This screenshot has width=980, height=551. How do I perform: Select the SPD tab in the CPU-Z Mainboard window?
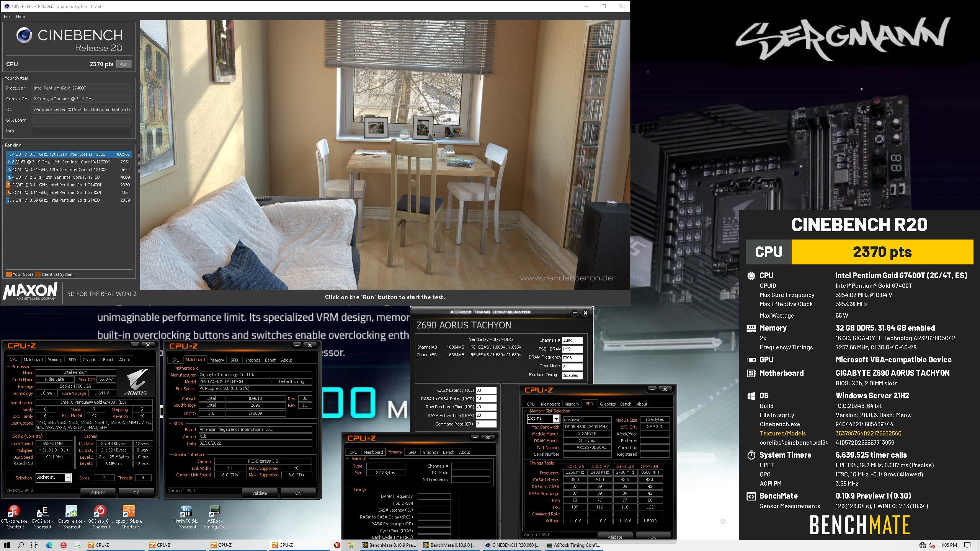(234, 360)
